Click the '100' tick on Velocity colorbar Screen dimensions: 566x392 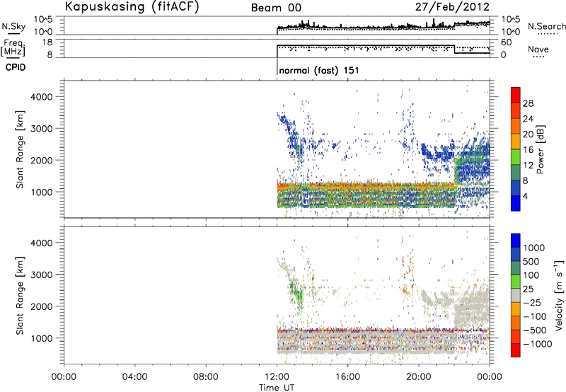531,275
